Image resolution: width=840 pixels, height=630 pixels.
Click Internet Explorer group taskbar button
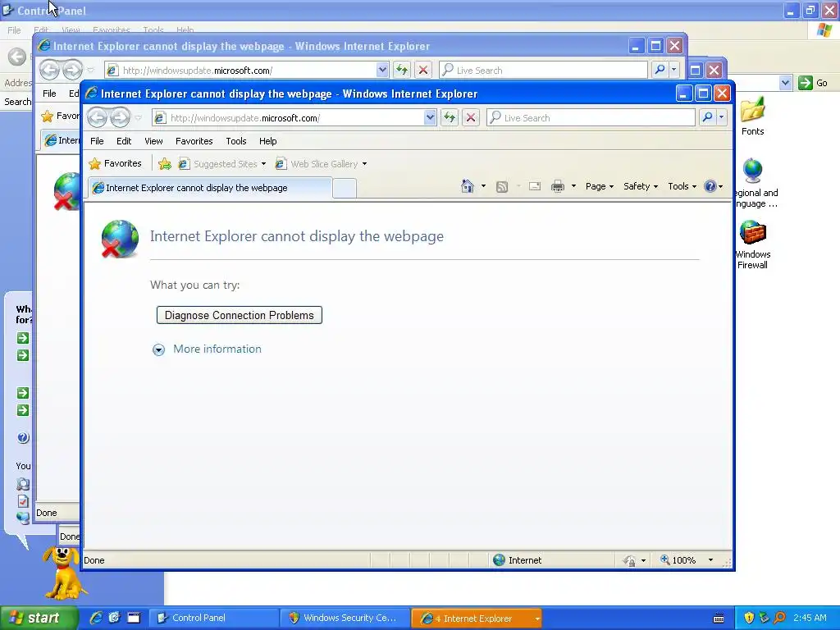tap(477, 618)
